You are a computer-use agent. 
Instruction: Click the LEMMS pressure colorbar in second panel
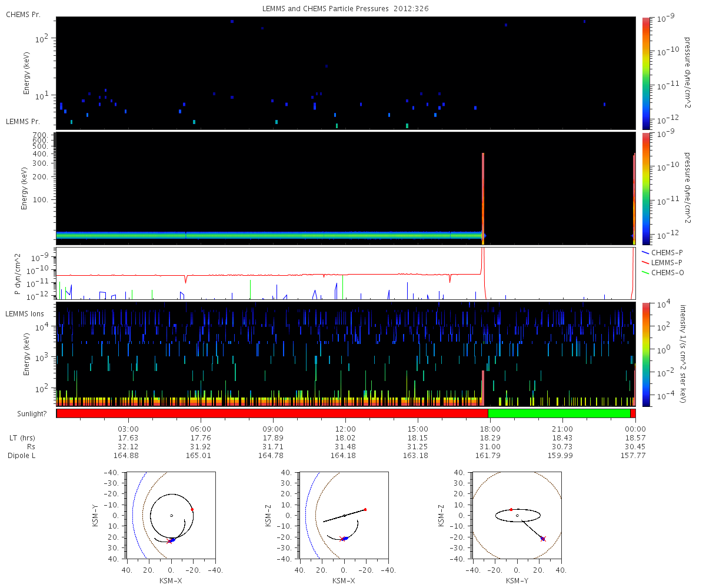click(x=646, y=188)
